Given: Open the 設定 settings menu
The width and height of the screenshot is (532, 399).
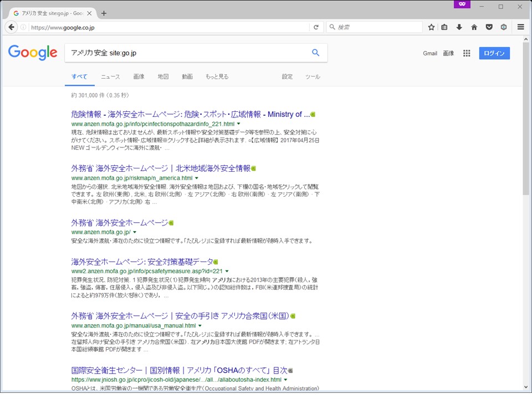Looking at the screenshot, I should click(x=287, y=76).
